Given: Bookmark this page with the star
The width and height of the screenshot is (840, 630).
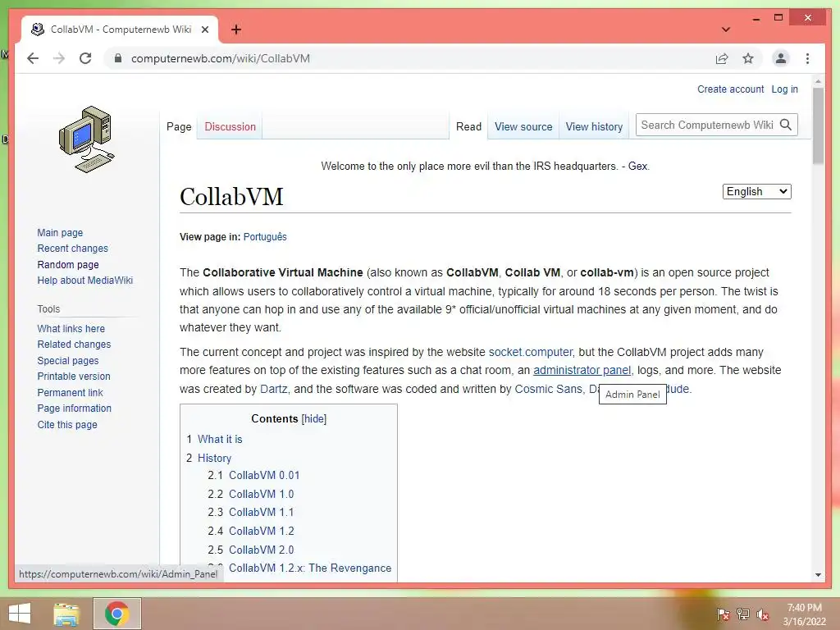Looking at the screenshot, I should [x=748, y=58].
